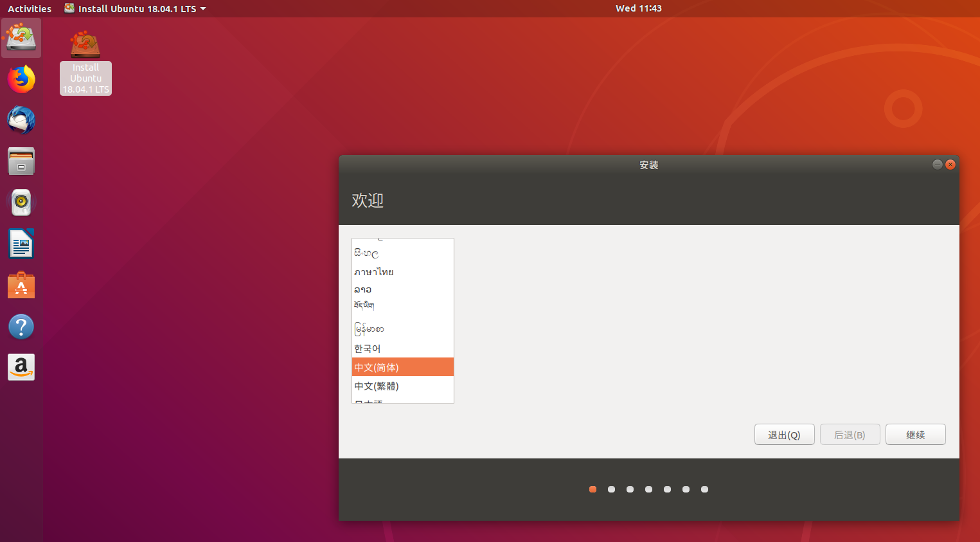Open the clock showing Wed 11:43
This screenshot has height=542, width=980.
click(638, 8)
